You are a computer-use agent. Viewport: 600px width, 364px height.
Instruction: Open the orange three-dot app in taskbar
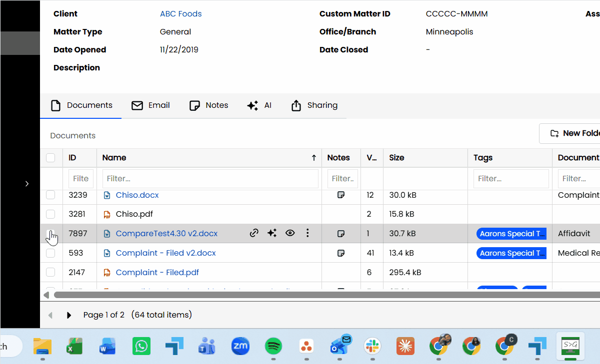pyautogui.click(x=306, y=346)
